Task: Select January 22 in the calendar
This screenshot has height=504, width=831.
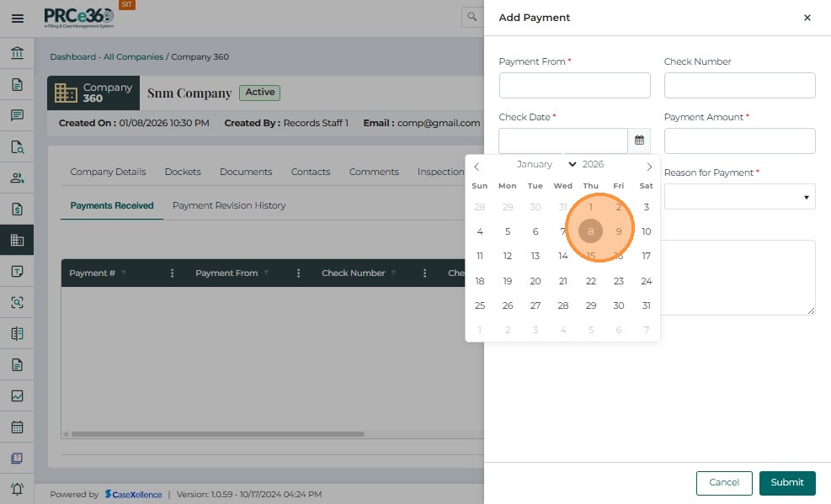Action: tap(590, 281)
